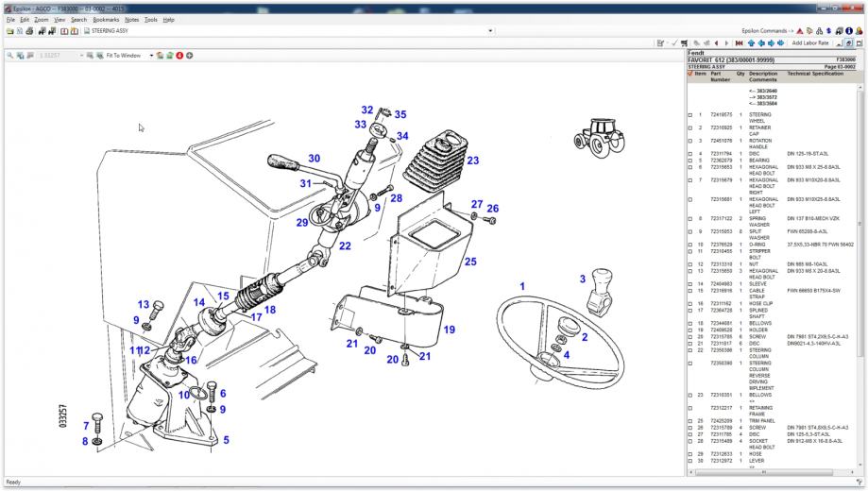Click the edit note icon in parts toolbar

660,43
